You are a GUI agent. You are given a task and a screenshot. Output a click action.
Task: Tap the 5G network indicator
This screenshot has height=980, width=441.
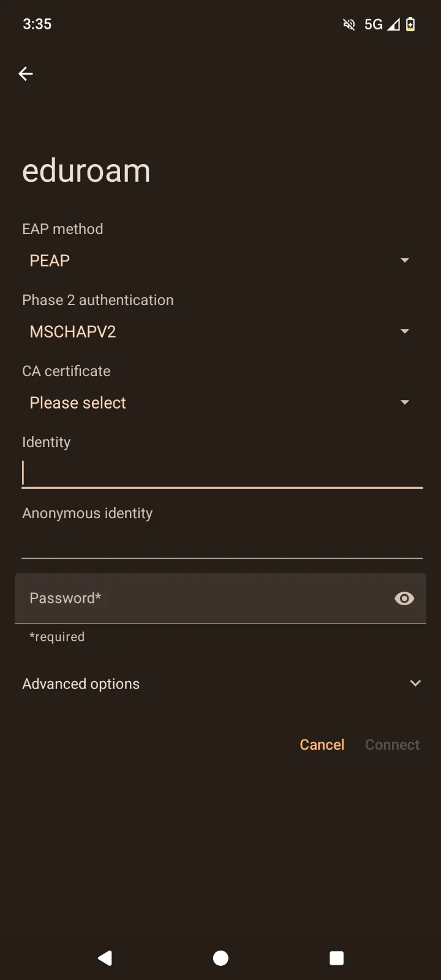(x=373, y=24)
